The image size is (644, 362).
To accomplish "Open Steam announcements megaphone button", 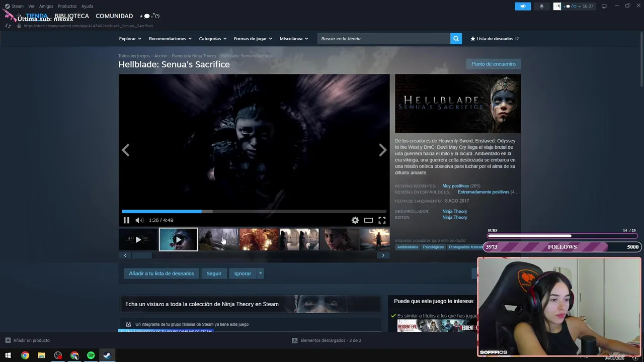I will pos(523,7).
